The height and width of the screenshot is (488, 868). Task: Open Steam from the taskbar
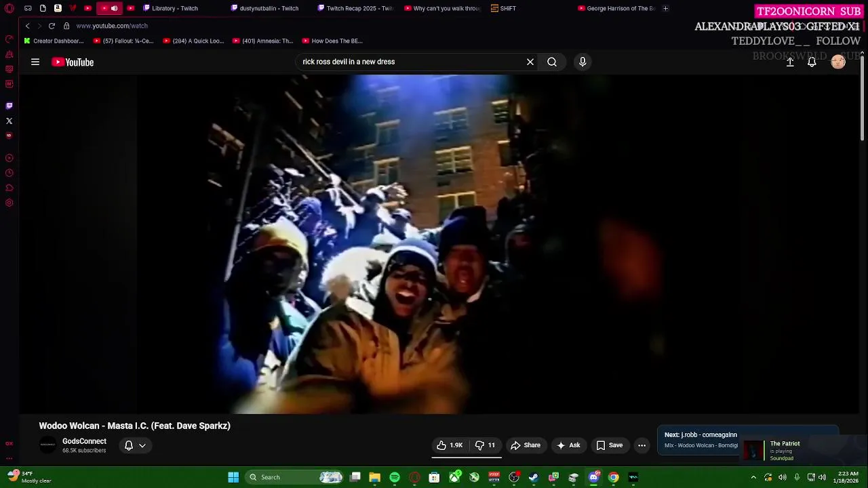534,477
